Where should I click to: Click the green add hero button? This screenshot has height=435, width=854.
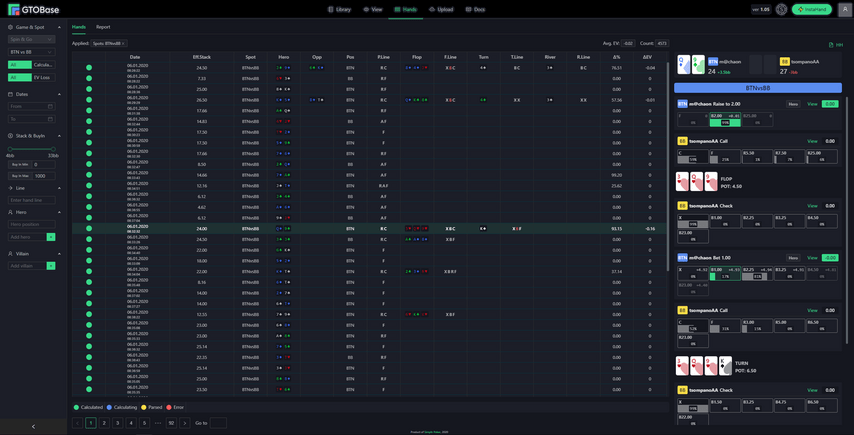(51, 237)
